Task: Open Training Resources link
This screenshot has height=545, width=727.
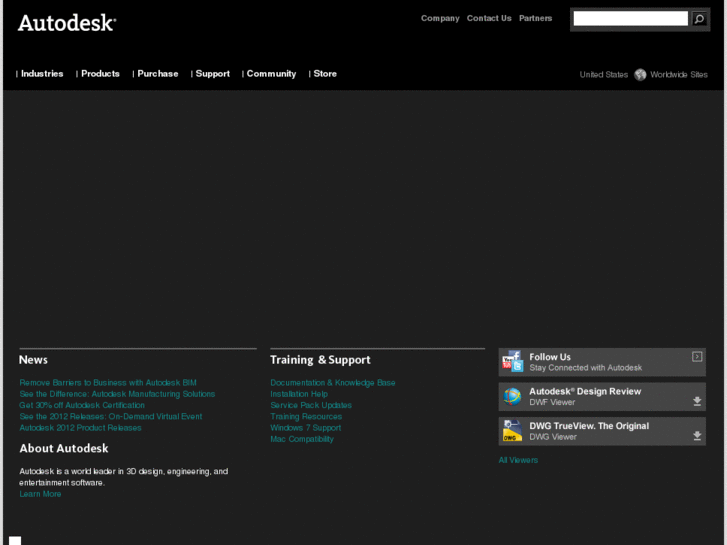Action: pyautogui.click(x=306, y=417)
